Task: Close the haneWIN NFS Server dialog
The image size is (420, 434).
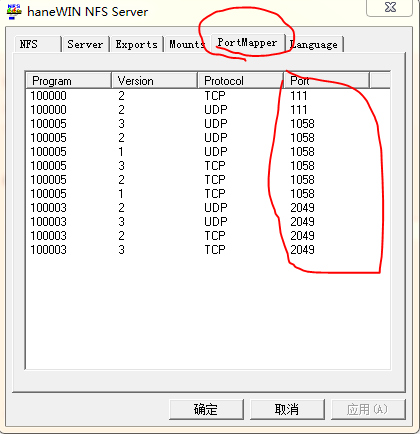Action: (390, 7)
